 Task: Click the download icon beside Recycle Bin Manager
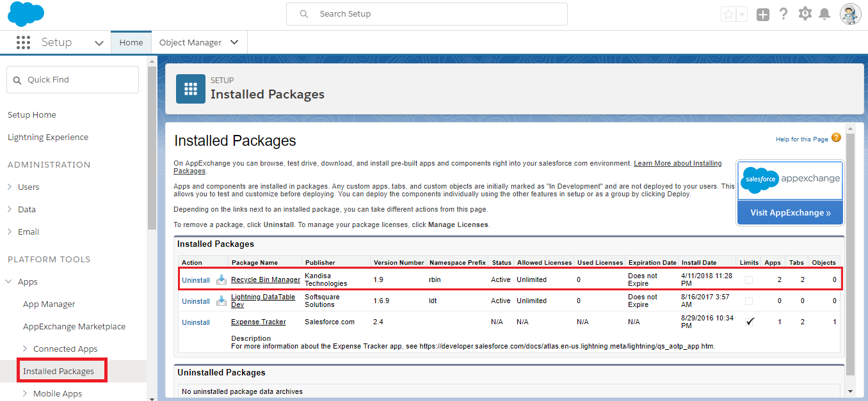(x=221, y=279)
